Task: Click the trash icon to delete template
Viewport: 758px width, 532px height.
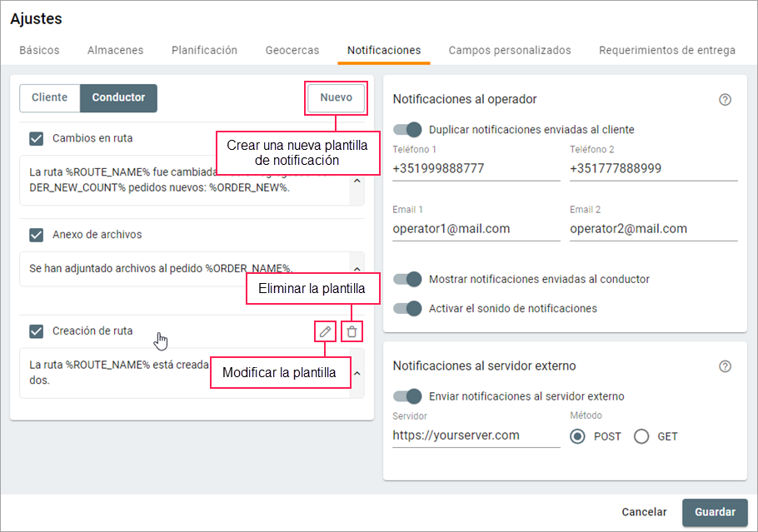Action: [352, 331]
